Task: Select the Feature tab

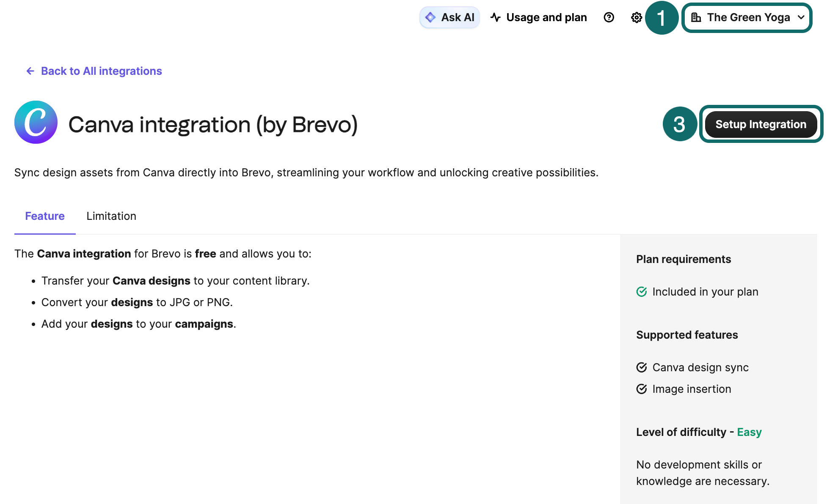Action: (44, 216)
